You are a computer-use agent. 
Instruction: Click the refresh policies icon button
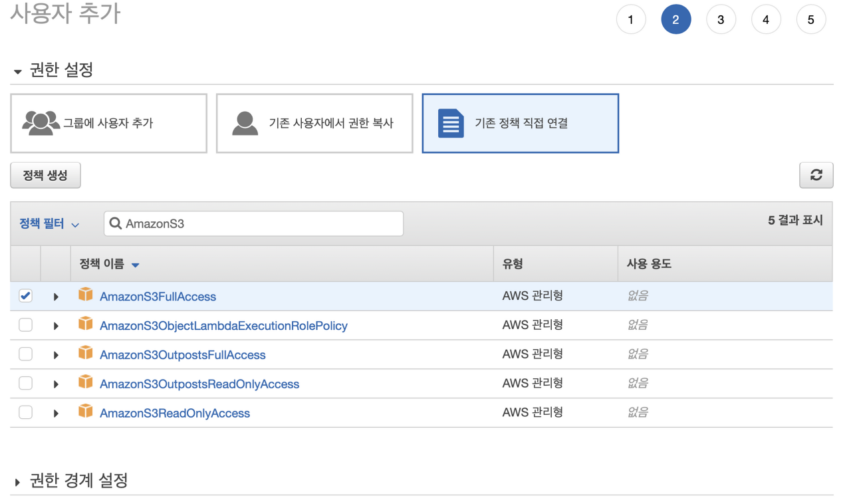tap(816, 176)
